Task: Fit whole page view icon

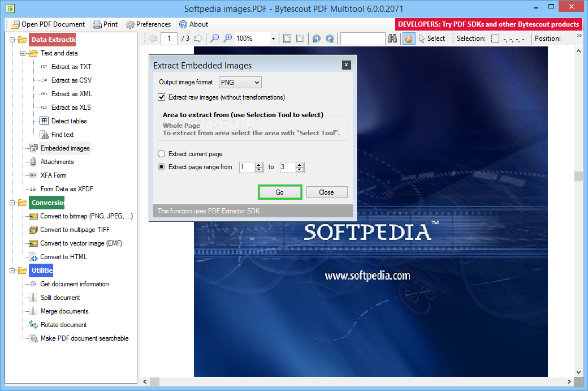Action: point(287,38)
